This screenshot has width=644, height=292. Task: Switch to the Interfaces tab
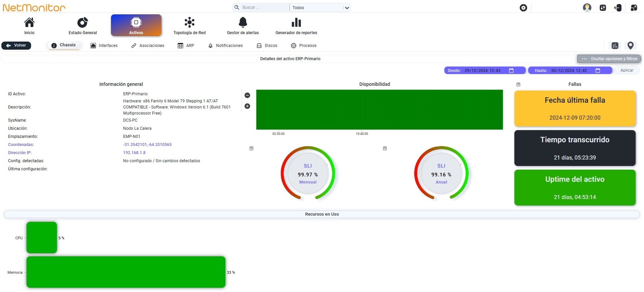pyautogui.click(x=104, y=46)
